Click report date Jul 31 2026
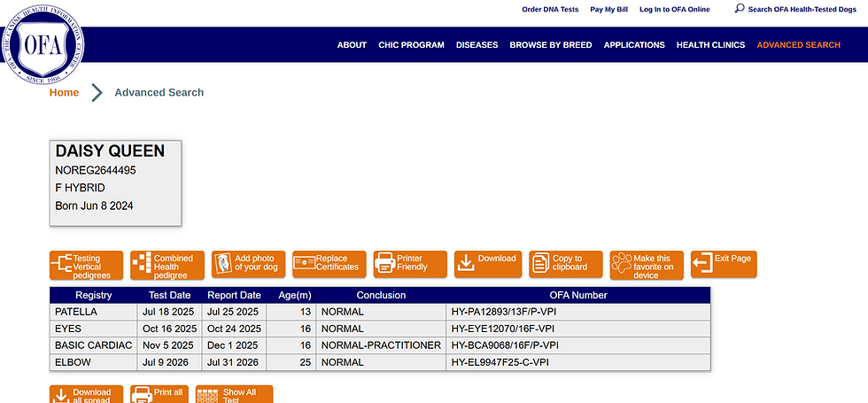The image size is (868, 403). [233, 362]
